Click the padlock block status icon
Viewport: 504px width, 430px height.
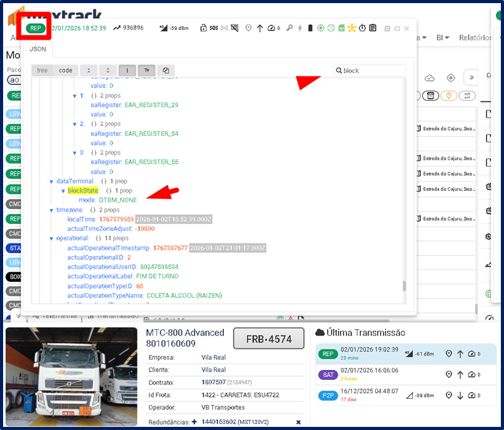(203, 28)
